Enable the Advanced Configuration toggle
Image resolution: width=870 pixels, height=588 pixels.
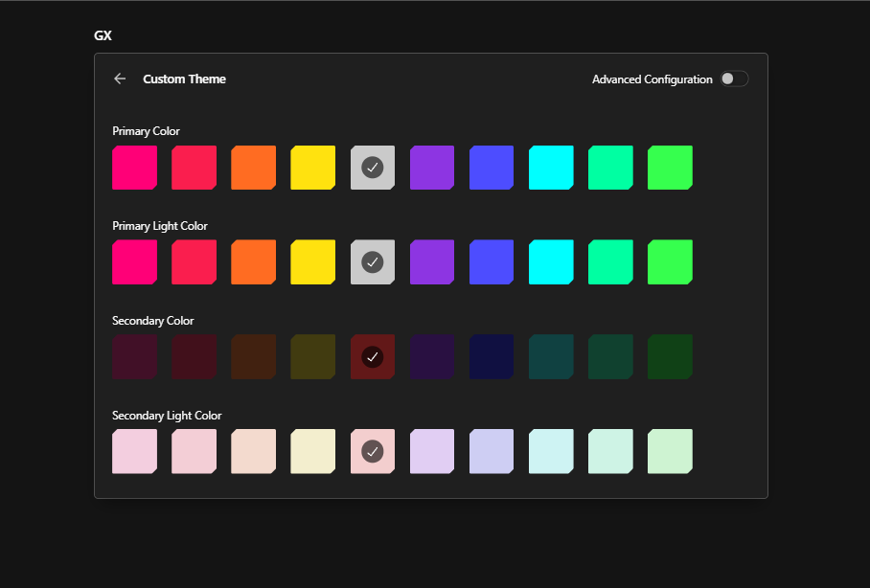click(734, 79)
